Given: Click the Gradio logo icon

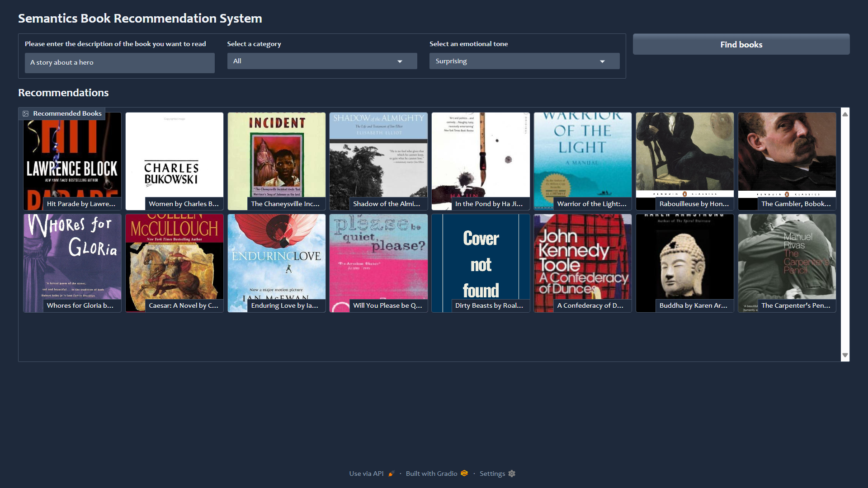Looking at the screenshot, I should point(464,473).
